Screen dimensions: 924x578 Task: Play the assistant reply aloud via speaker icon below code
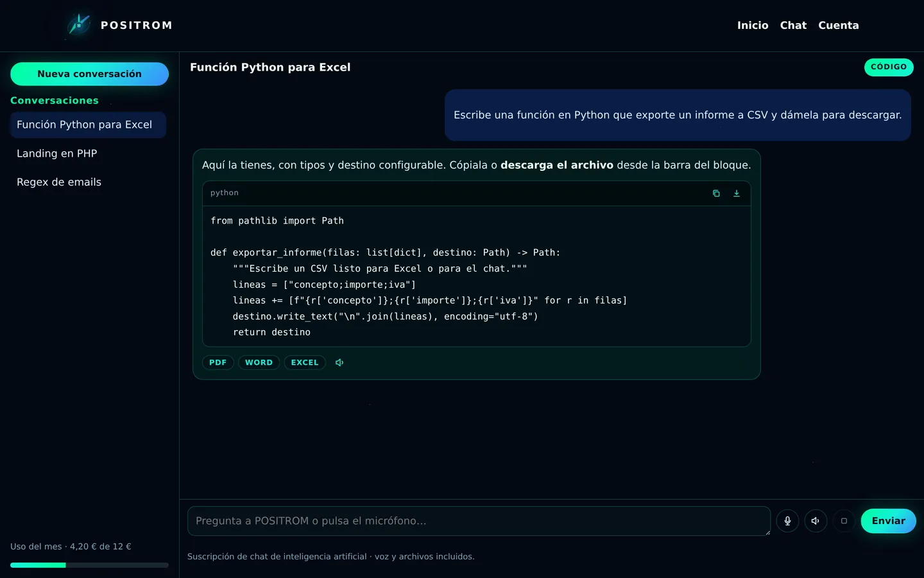[x=339, y=363]
